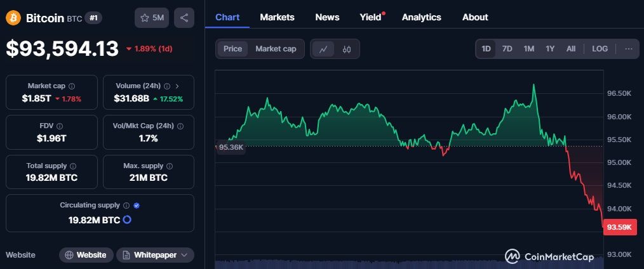Toggle LOG scale on chart
The width and height of the screenshot is (644, 269).
click(x=600, y=49)
